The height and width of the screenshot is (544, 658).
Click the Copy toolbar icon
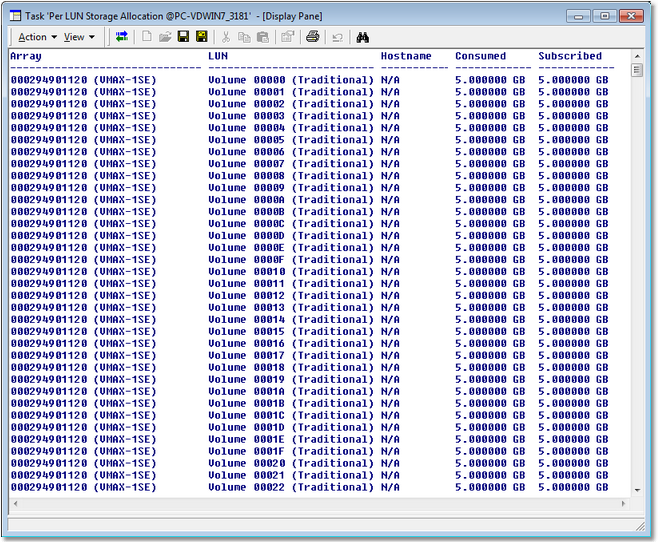[x=244, y=37]
